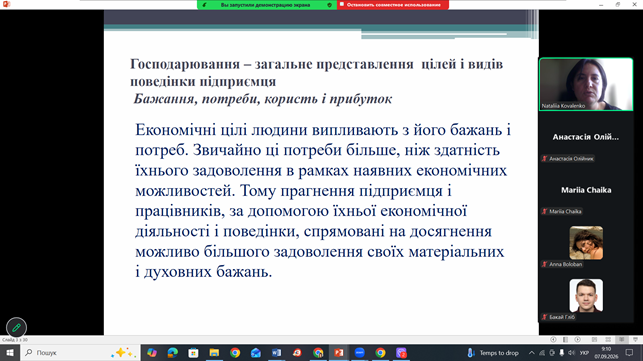Click the Temps to drop weather widget

pos(493,353)
